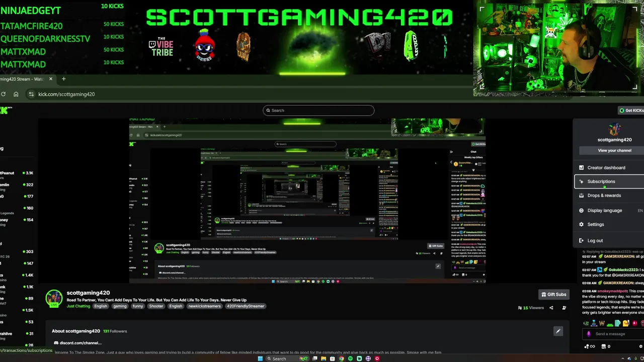Pick the 420 emote above the chat input
The height and width of the screenshot is (362, 644).
(x=586, y=323)
